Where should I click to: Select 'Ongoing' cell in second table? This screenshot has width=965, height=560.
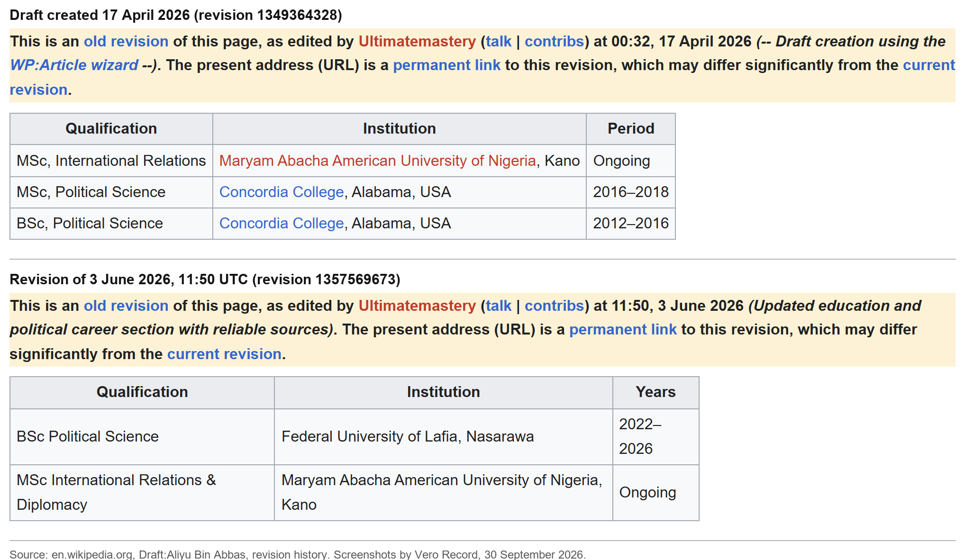point(655,493)
